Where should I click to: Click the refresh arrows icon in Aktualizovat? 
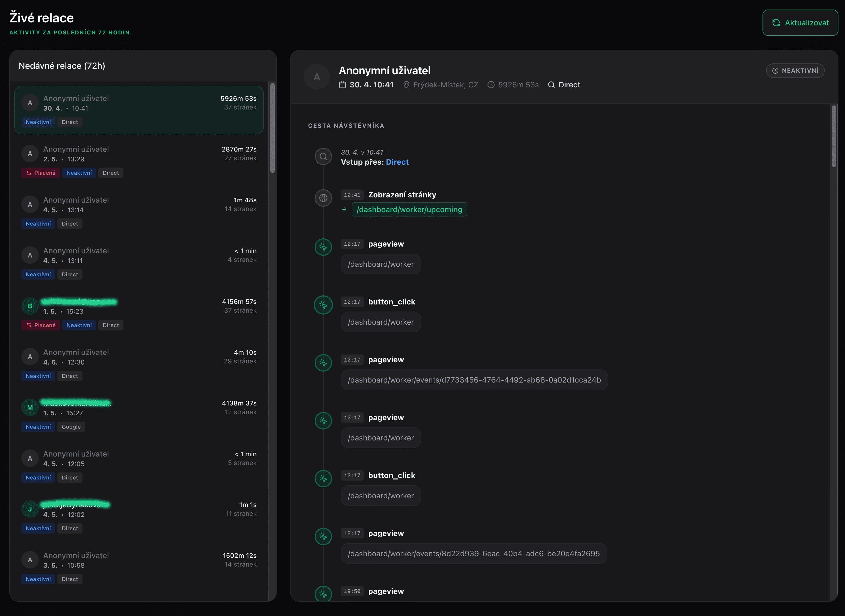[776, 23]
